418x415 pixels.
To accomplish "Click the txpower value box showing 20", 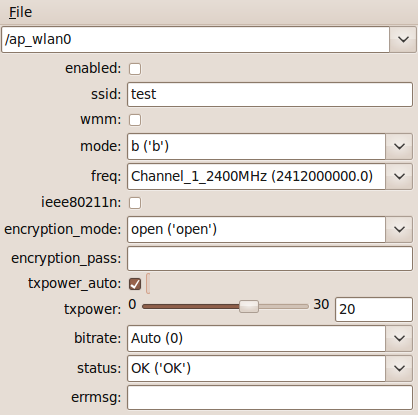I will (x=374, y=309).
